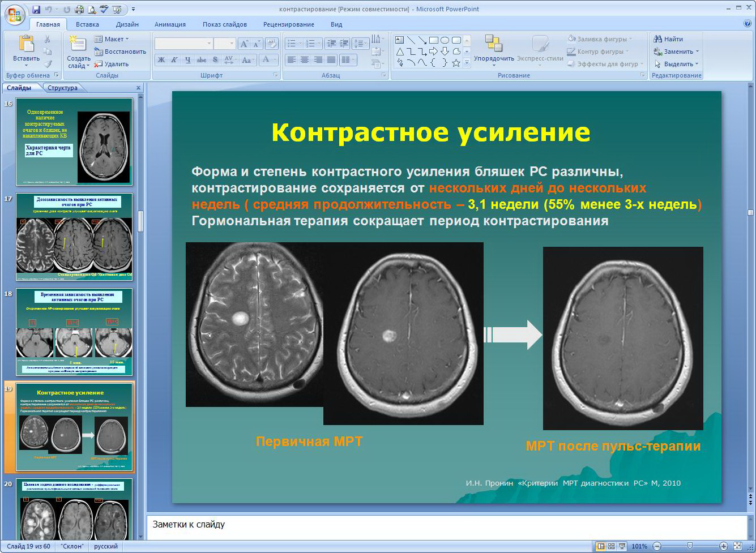Screen dimensions: 756x553
Task: Start slide show from quick access toolbar
Action: pyautogui.click(x=117, y=9)
